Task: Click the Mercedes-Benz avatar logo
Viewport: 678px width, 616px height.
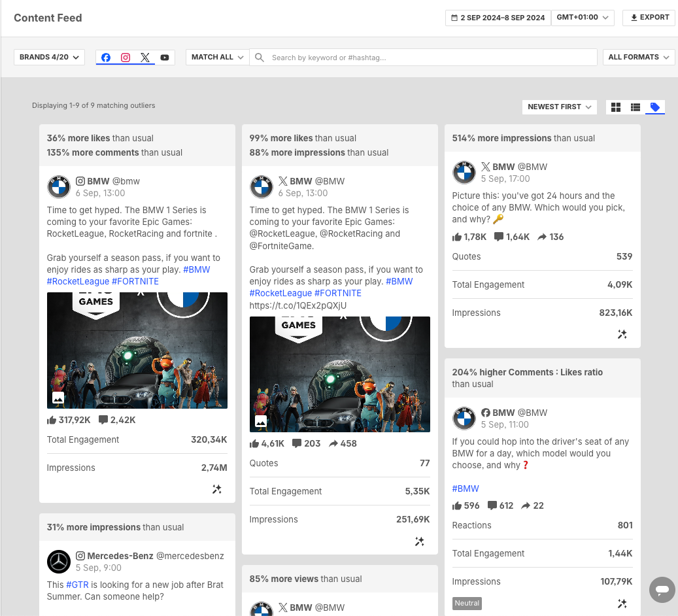Action: click(x=59, y=562)
